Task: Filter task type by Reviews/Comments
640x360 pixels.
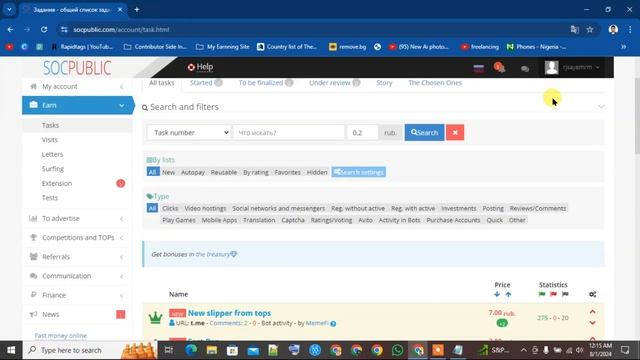Action: 538,208
